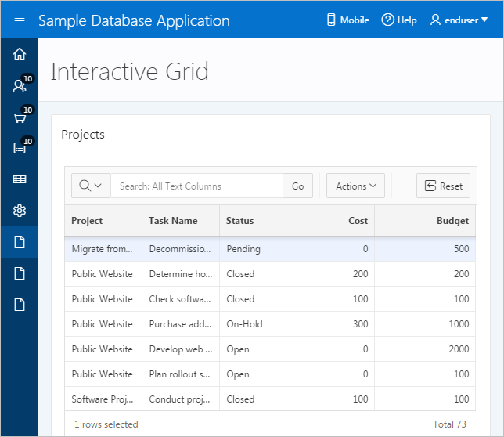Open the search column selector dropdown
The width and height of the screenshot is (504, 437).
tap(91, 186)
